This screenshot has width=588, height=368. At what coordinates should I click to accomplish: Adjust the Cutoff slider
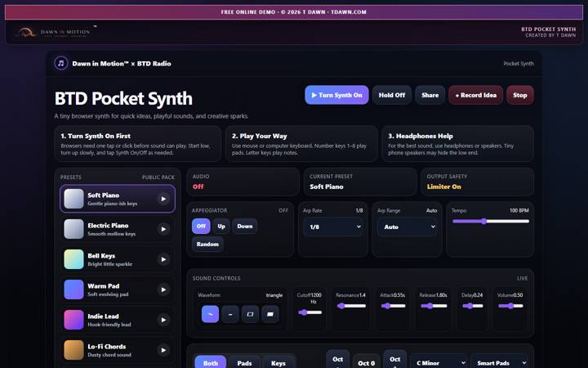pos(310,312)
